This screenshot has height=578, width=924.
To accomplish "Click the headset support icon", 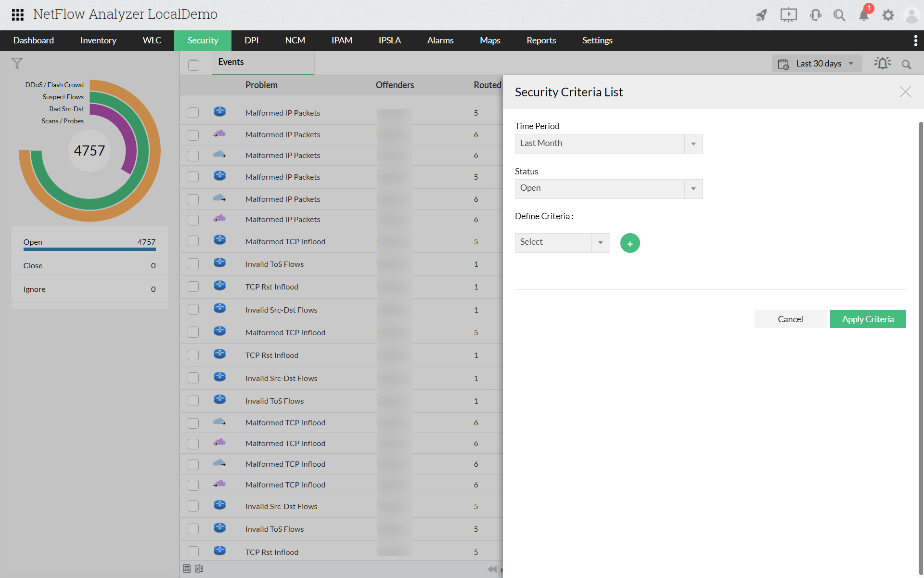I will pos(815,15).
